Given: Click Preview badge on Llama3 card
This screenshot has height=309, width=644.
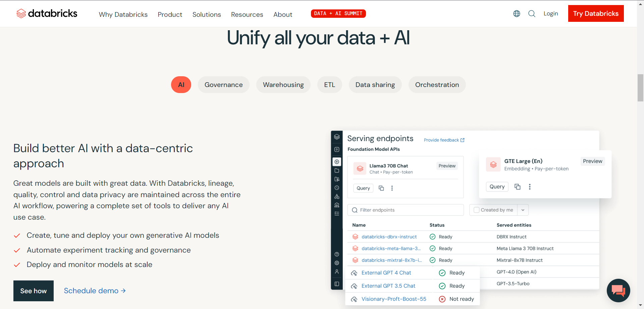Looking at the screenshot, I should [447, 166].
